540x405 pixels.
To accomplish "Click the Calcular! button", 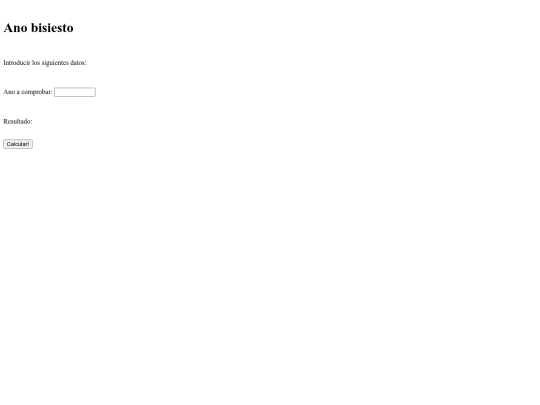I will (x=18, y=144).
